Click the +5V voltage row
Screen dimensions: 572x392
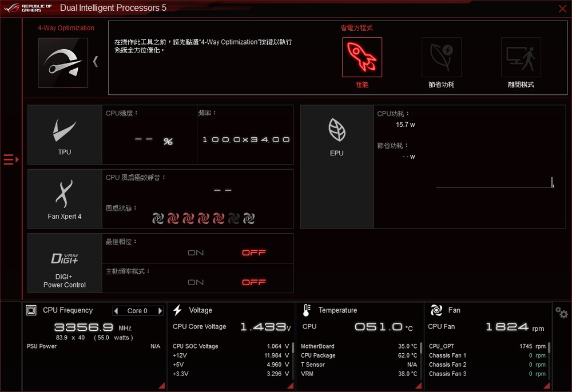[231, 365]
